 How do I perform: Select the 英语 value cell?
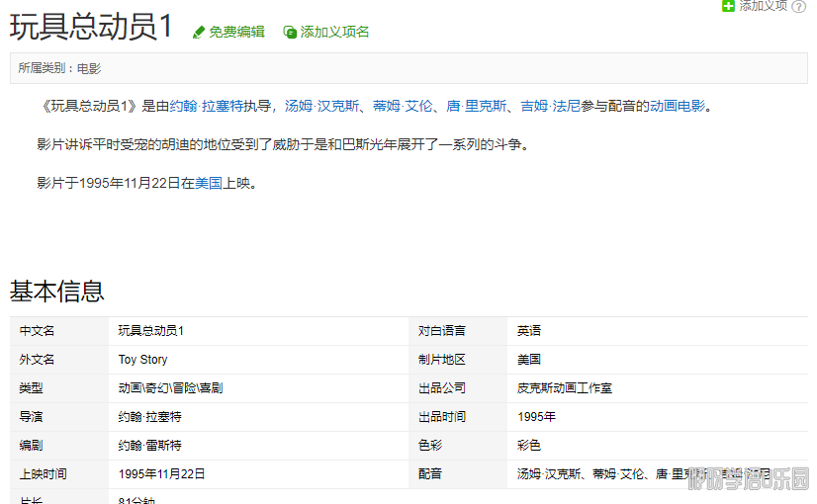click(658, 331)
